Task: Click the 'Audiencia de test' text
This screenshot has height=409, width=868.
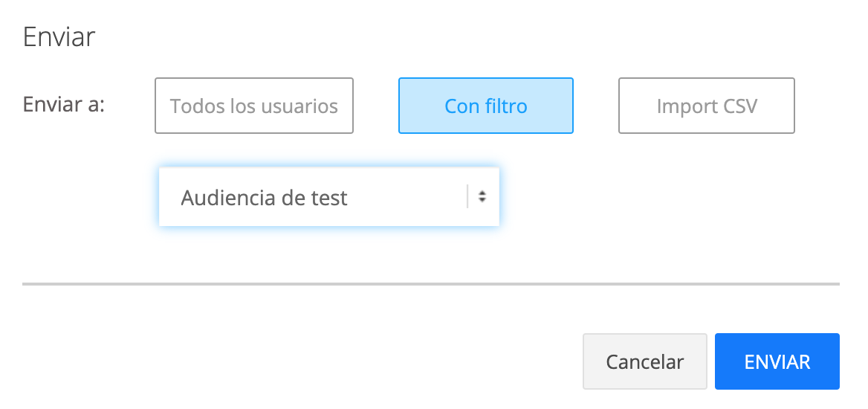Action: pyautogui.click(x=265, y=198)
